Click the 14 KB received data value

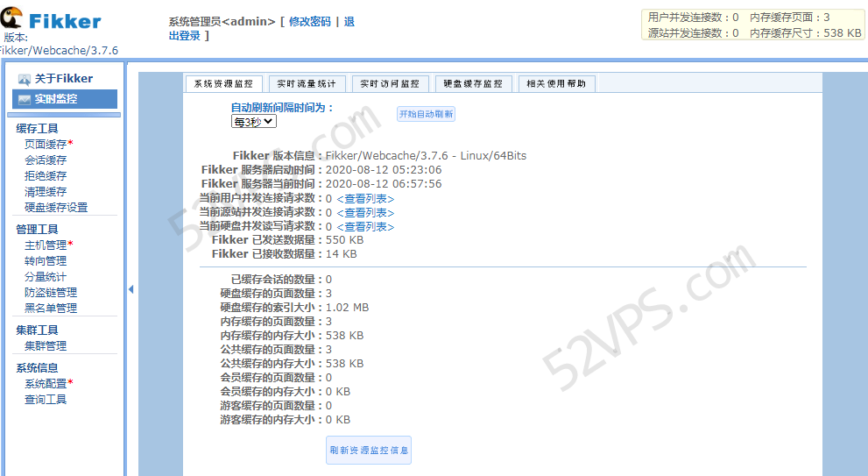341,254
